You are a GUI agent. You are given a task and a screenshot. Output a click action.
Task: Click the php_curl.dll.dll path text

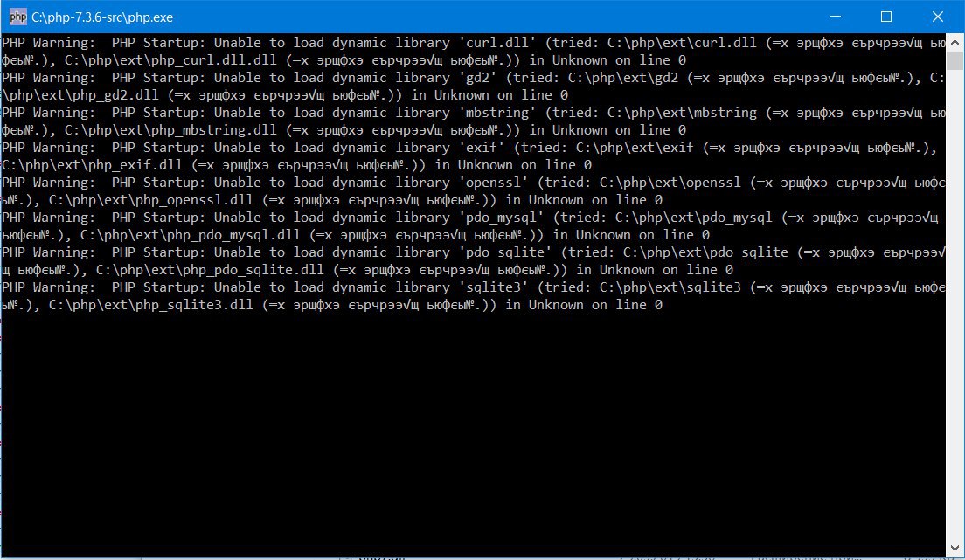[171, 60]
